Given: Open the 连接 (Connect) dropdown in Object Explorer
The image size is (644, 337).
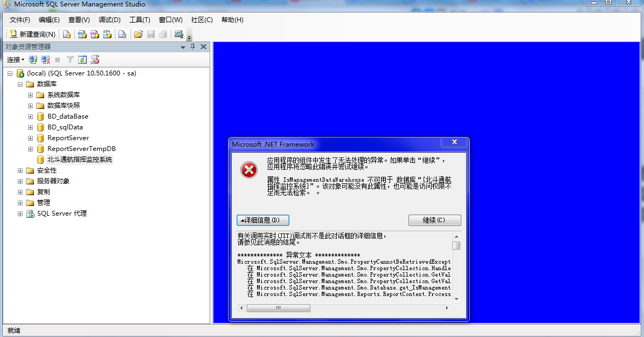Looking at the screenshot, I should pyautogui.click(x=16, y=60).
